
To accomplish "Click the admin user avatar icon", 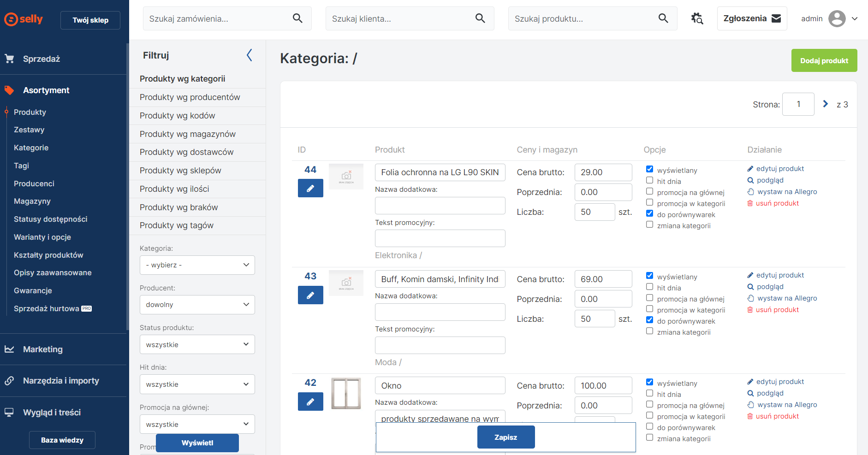I will 837,19.
